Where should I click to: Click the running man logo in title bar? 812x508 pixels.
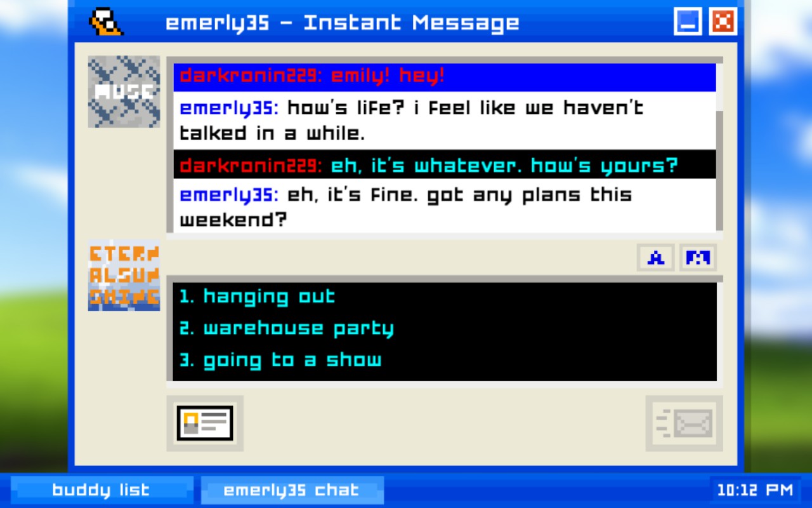point(105,22)
